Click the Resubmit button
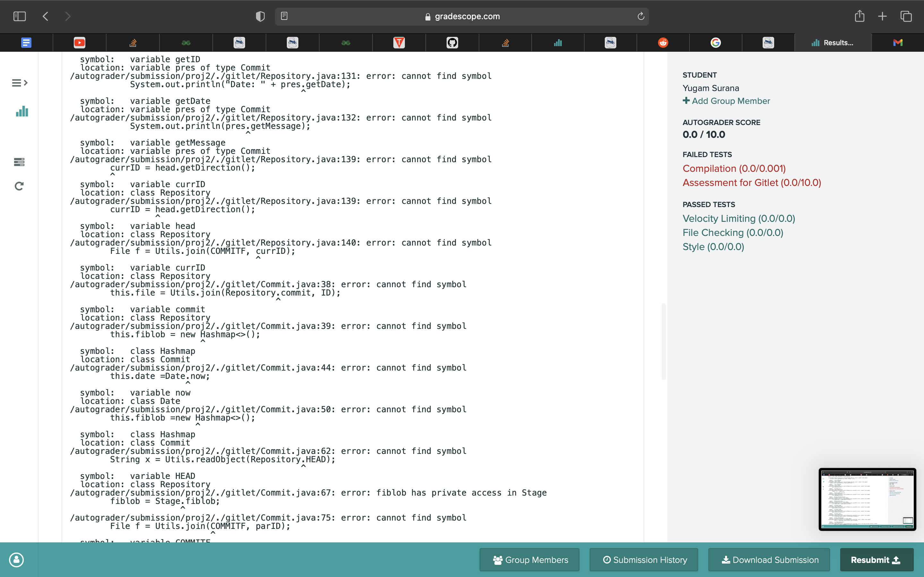 click(876, 560)
